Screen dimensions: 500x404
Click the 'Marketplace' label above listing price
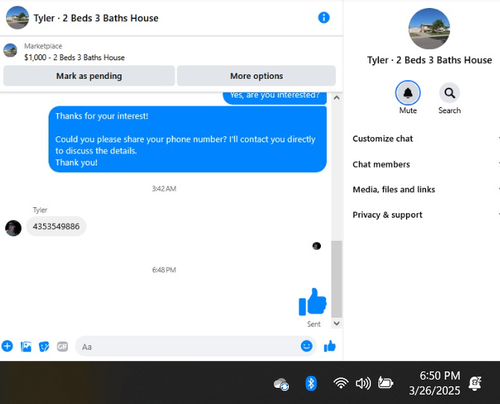(43, 46)
